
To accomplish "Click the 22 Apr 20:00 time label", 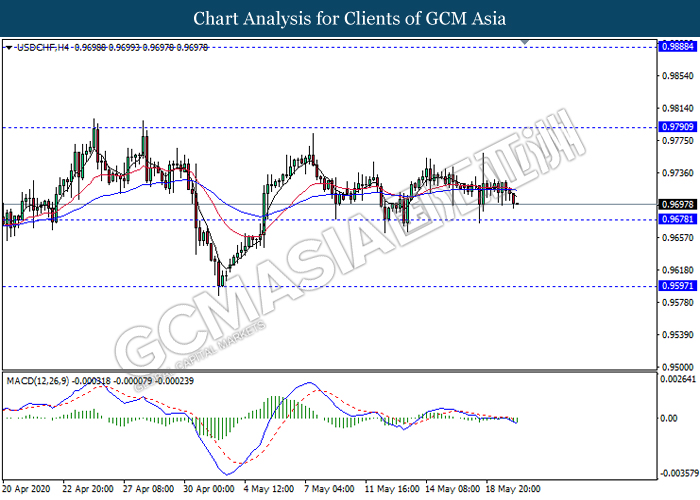I will click(88, 489).
